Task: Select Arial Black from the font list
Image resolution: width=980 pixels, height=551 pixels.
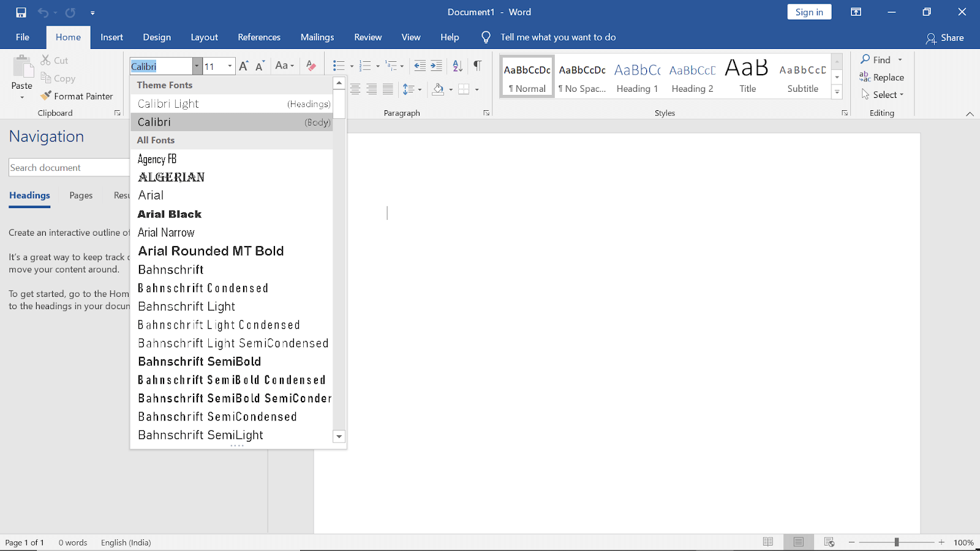Action: coord(170,214)
